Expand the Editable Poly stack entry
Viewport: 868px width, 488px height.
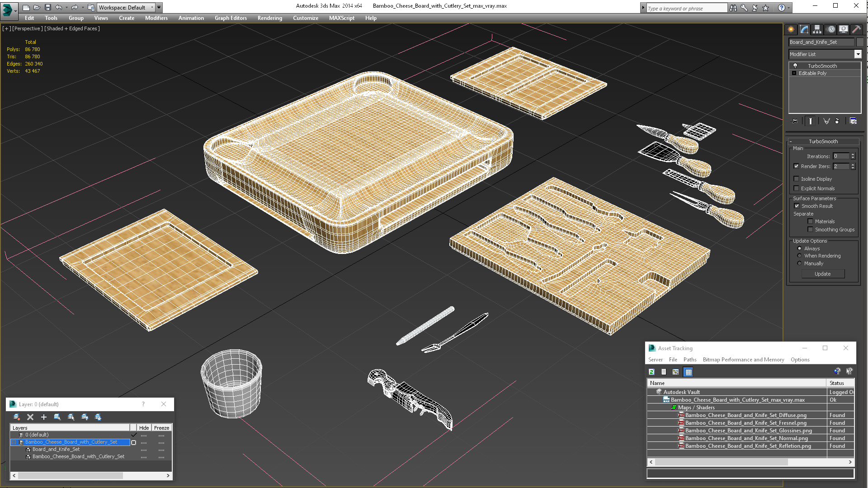pos(794,73)
